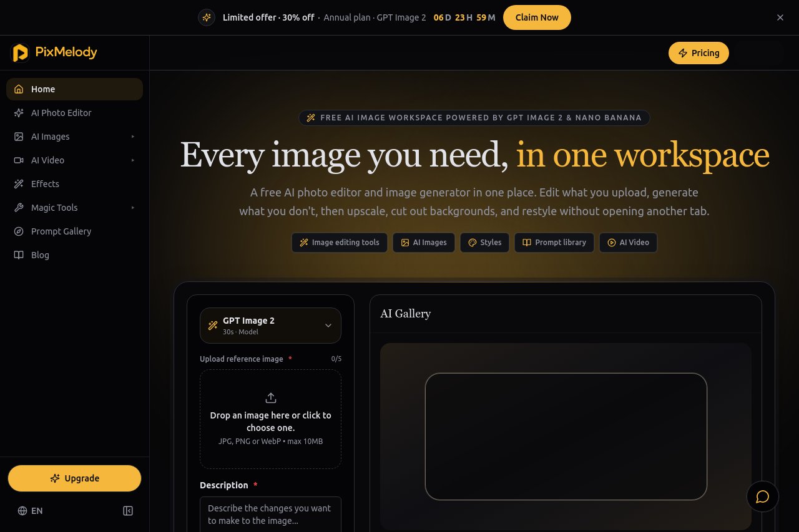799x532 pixels.
Task: Focus the Description text field
Action: click(x=270, y=515)
